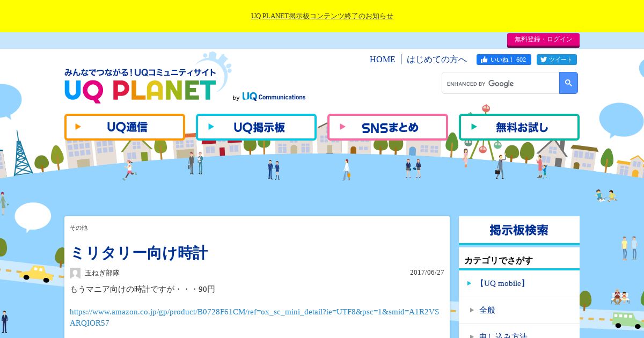Click the Twitter ツイート button

(x=557, y=60)
